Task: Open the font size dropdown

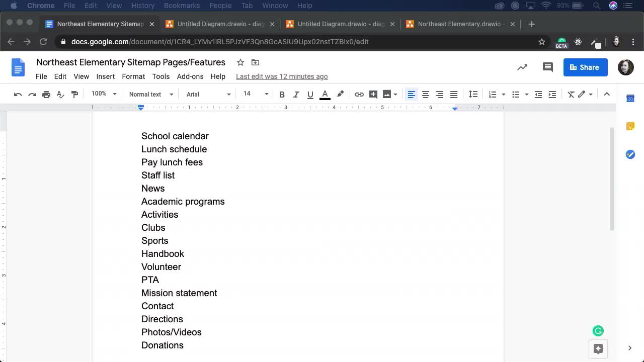Action: 254,94
